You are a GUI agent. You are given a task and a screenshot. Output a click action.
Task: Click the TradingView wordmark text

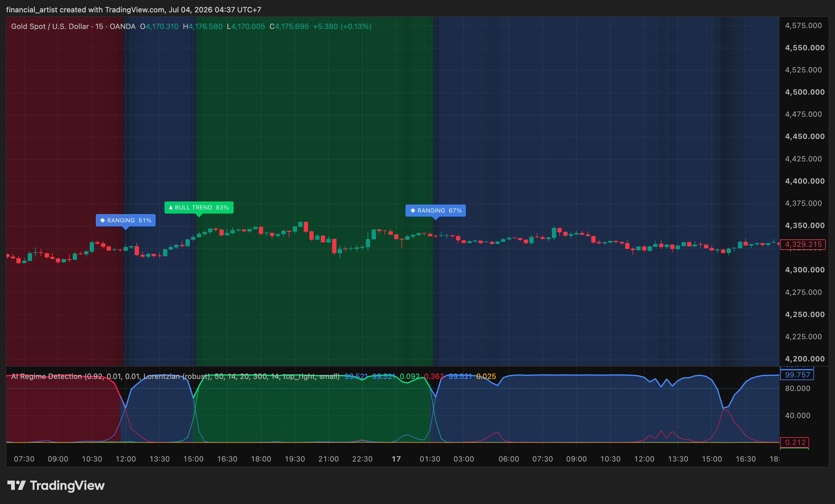point(67,486)
